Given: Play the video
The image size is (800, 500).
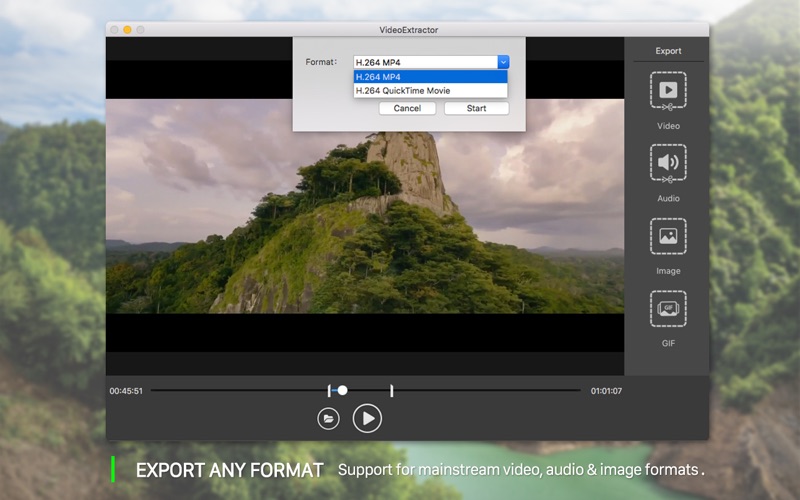Looking at the screenshot, I should 367,418.
